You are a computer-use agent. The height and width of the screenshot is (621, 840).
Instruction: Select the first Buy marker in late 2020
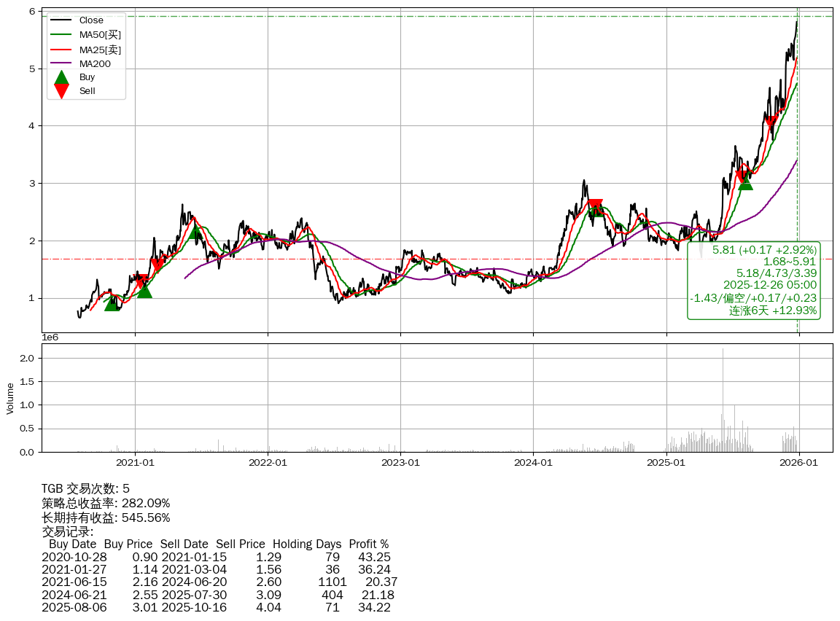click(112, 302)
